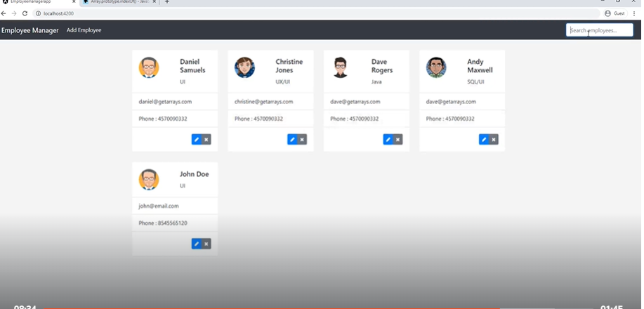Image resolution: width=644 pixels, height=309 pixels.
Task: Delete Andy Maxwell's employee record
Action: (494, 140)
